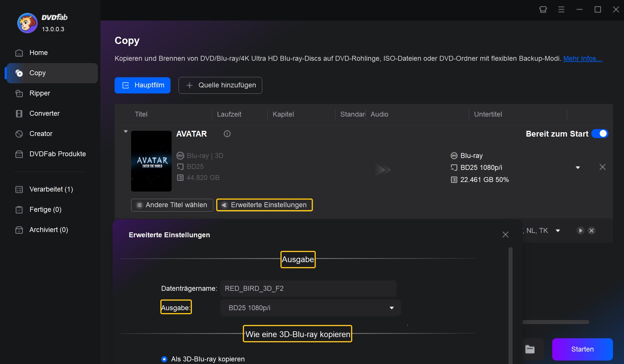Click Quelle hinzufügen button
Viewport: 624px width, 364px height.
point(221,85)
